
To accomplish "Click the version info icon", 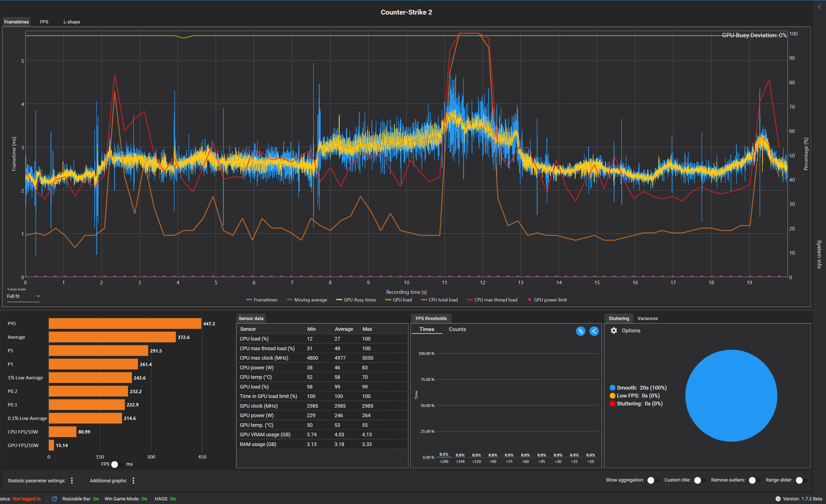I will tap(778, 499).
